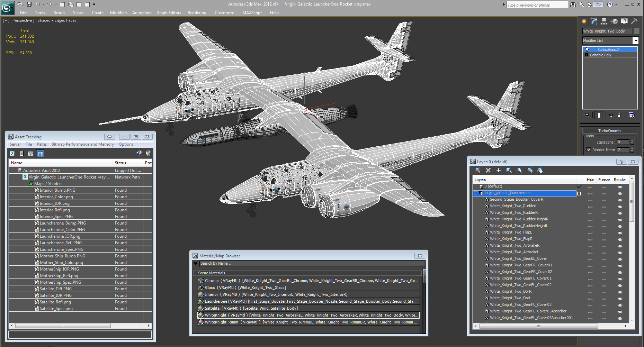Click the Redo arrow icon

point(49,4)
